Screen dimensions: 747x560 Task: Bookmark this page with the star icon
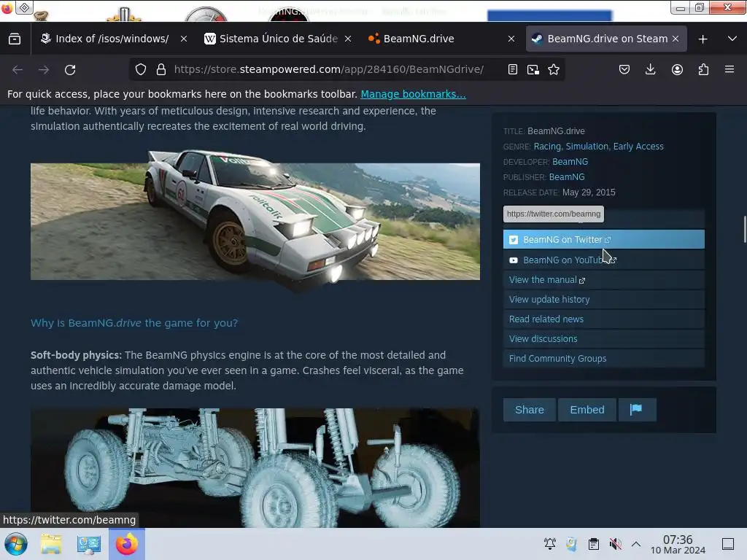[554, 69]
